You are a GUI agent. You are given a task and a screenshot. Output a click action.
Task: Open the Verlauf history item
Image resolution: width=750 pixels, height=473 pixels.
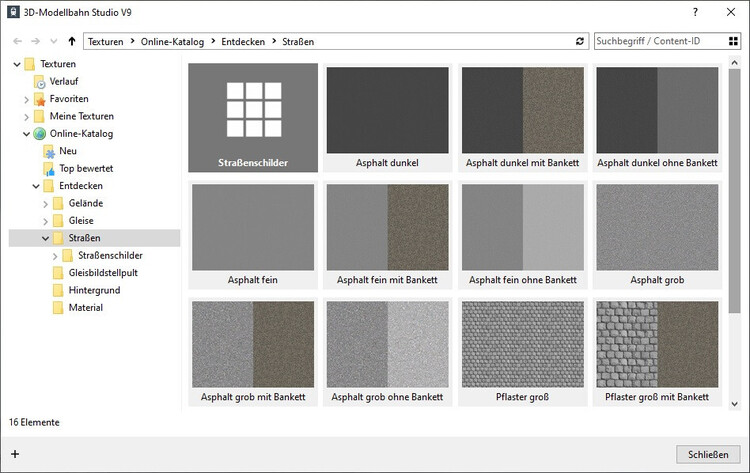pos(64,81)
